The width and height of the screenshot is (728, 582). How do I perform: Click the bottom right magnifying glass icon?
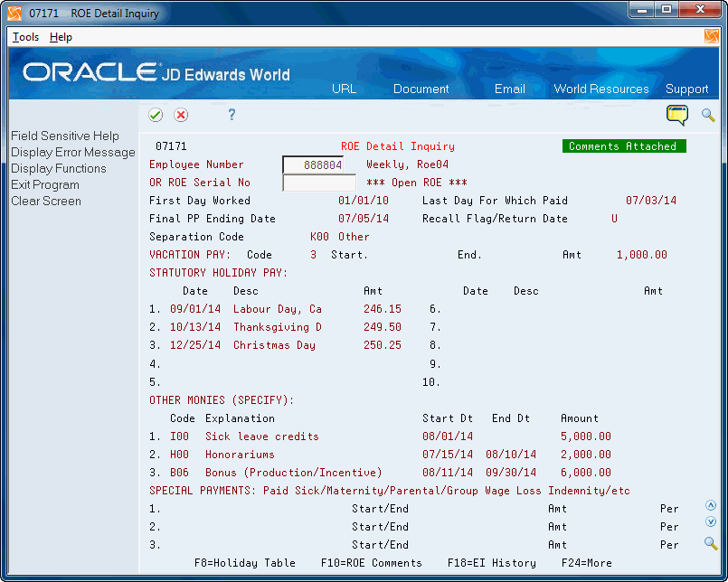click(710, 543)
